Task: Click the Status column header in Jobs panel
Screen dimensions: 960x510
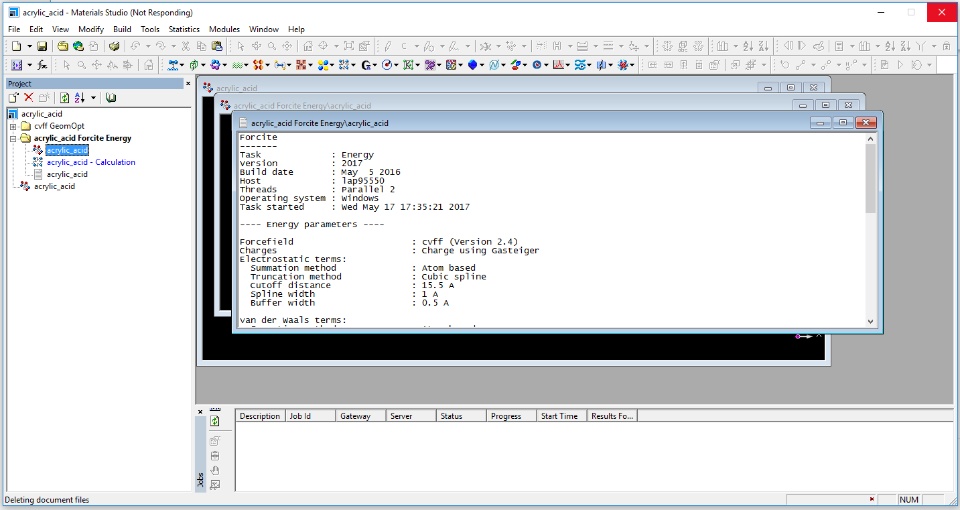Action: (460, 416)
